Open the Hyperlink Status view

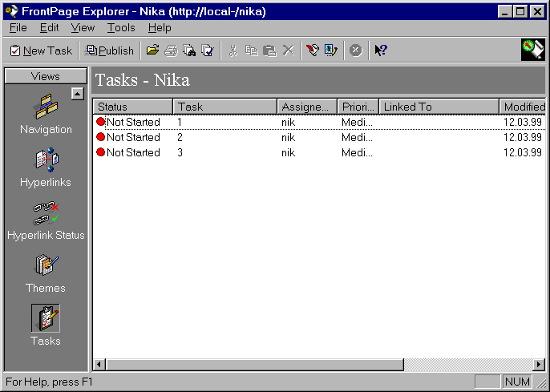pos(46,220)
